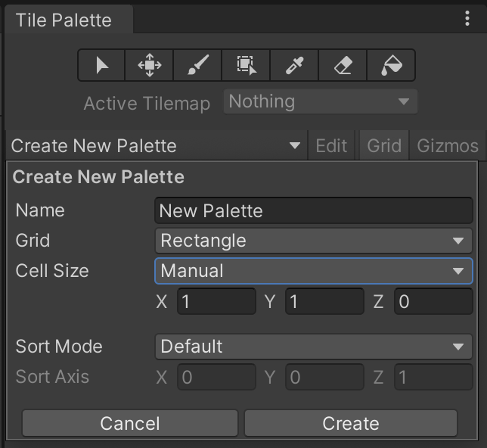Activate the Paintbrush tool
The height and width of the screenshot is (448, 487).
tap(198, 66)
